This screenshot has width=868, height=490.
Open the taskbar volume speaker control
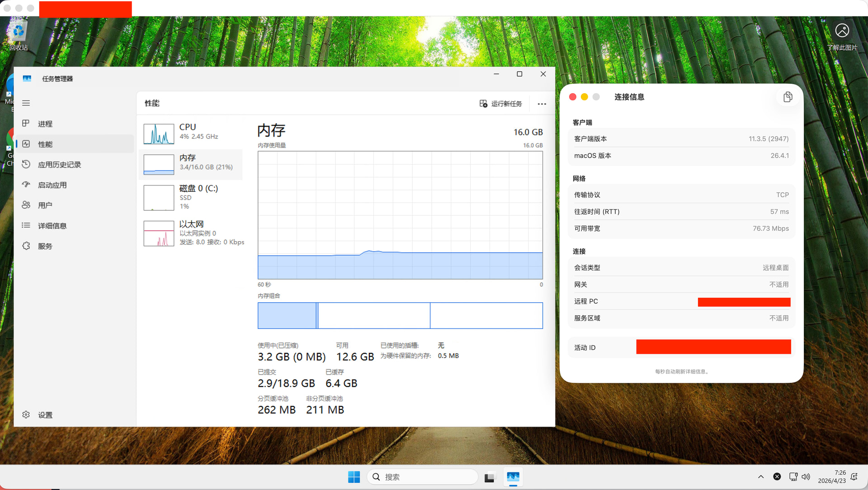tap(806, 477)
